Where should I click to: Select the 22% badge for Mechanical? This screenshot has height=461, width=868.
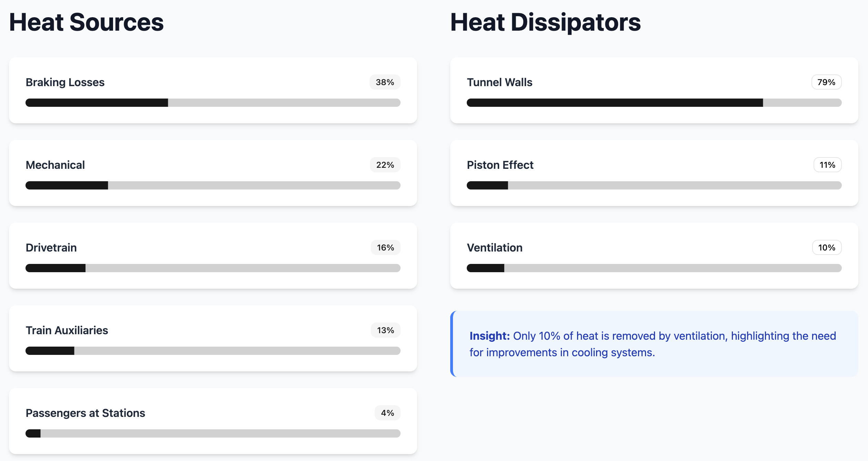coord(385,165)
